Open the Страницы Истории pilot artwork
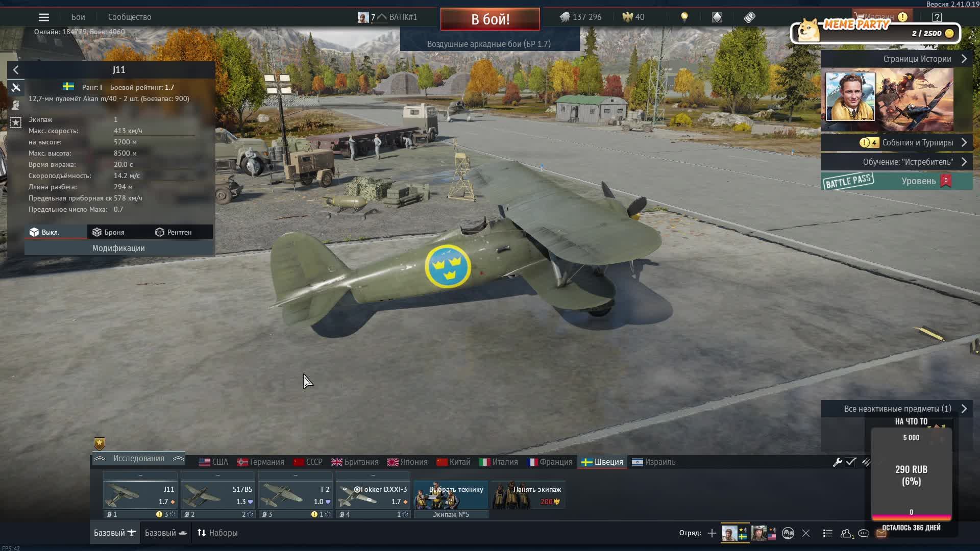 click(850, 96)
